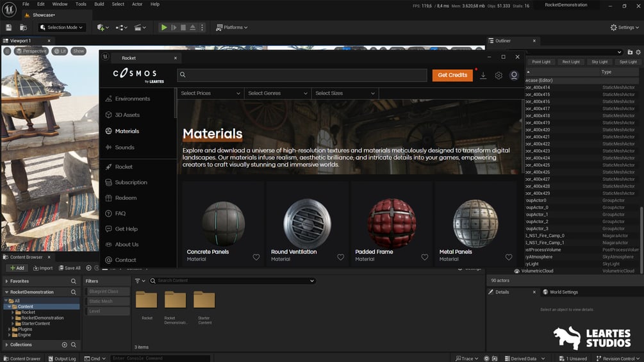The width and height of the screenshot is (644, 362).
Task: Open Content Drawer from status bar
Action: 22,359
